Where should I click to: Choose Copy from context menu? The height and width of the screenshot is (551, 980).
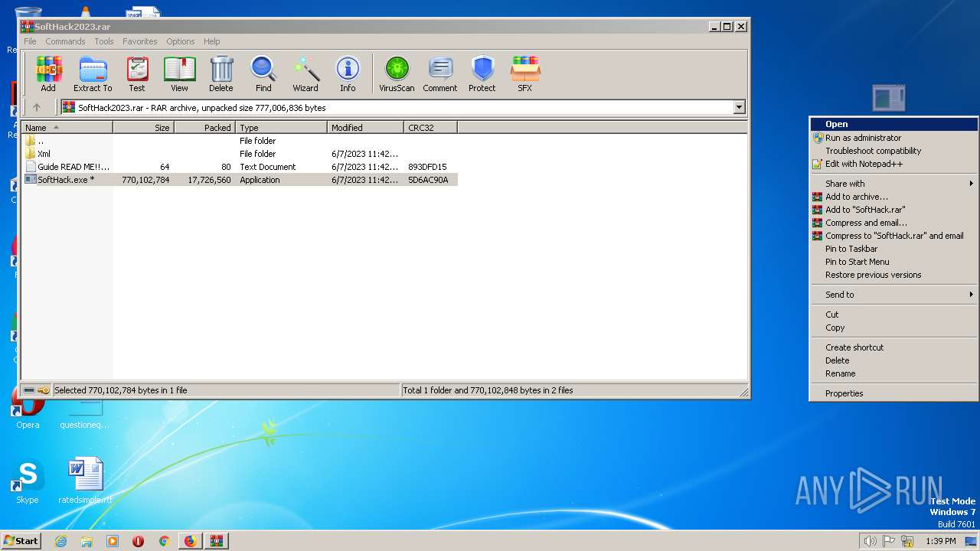point(893,328)
